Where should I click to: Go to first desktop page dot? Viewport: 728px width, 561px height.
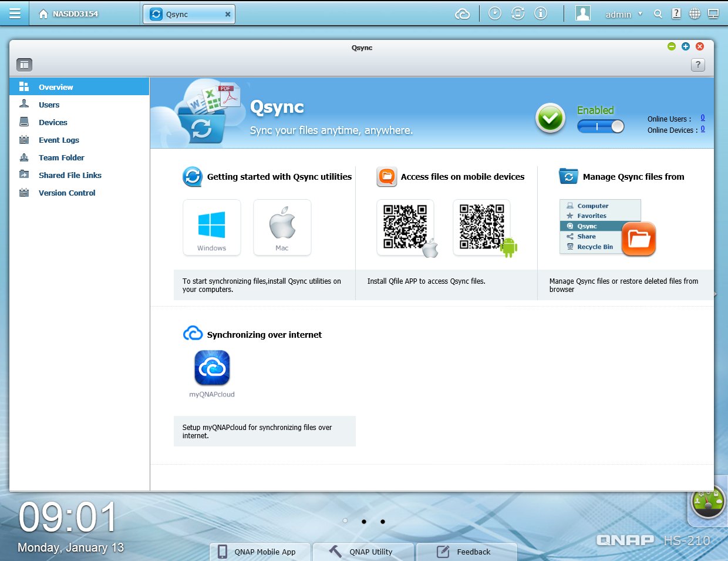345,521
